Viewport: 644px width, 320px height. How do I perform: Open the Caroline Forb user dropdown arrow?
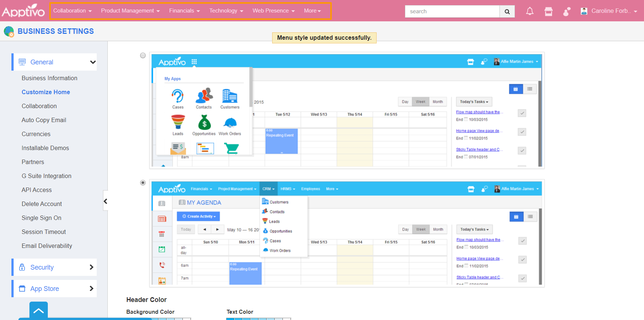tap(635, 11)
